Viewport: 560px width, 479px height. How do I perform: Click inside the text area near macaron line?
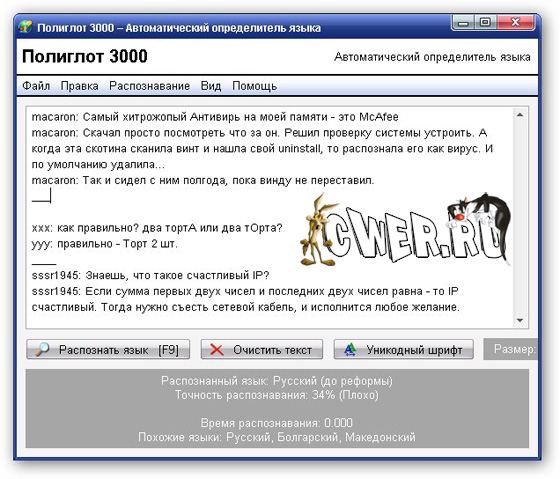tap(214, 117)
